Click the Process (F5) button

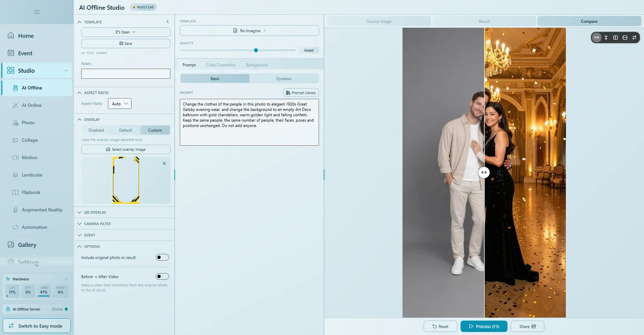pos(484,327)
